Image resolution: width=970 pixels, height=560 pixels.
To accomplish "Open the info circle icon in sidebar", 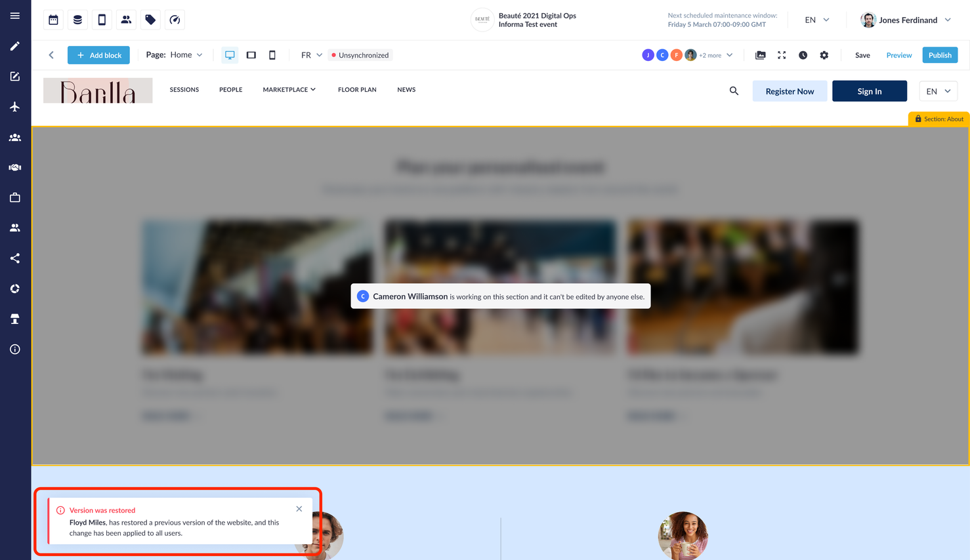I will (x=15, y=350).
